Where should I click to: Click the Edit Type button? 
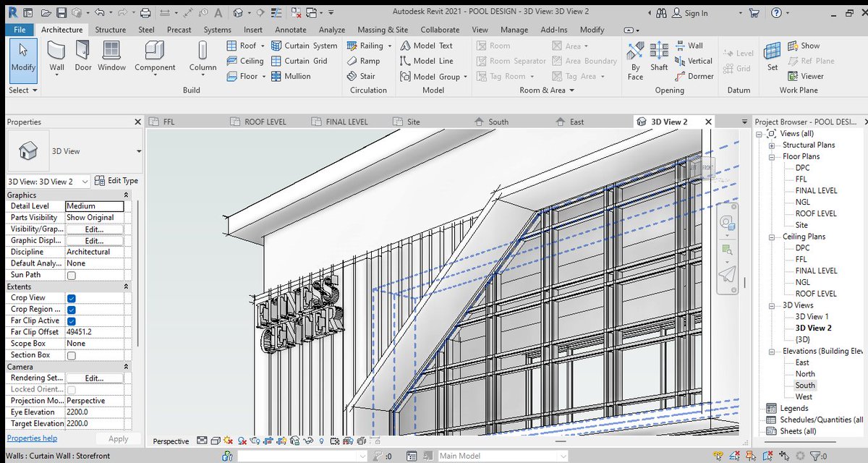116,181
